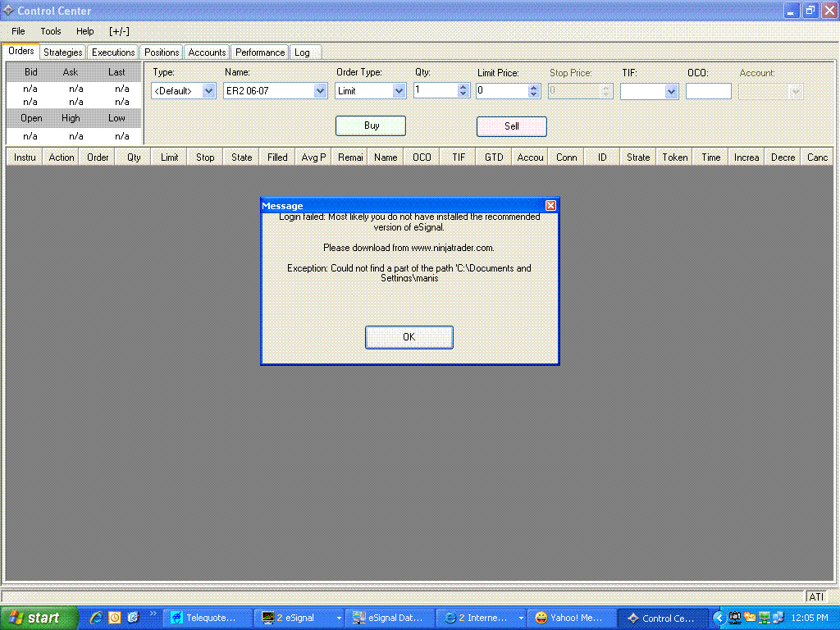Increase Qty with the up arrow
840x630 pixels.
point(463,87)
